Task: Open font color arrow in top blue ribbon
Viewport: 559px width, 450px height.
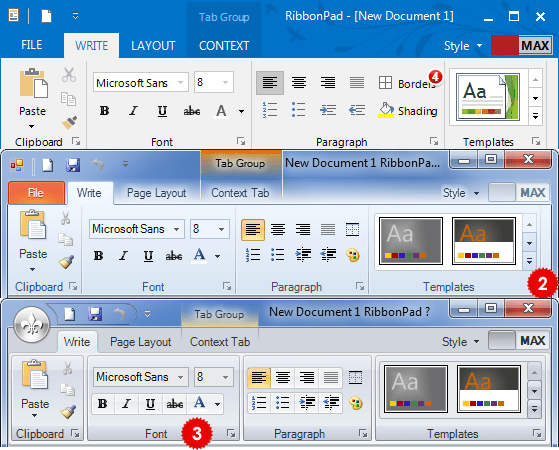Action: coord(241,112)
